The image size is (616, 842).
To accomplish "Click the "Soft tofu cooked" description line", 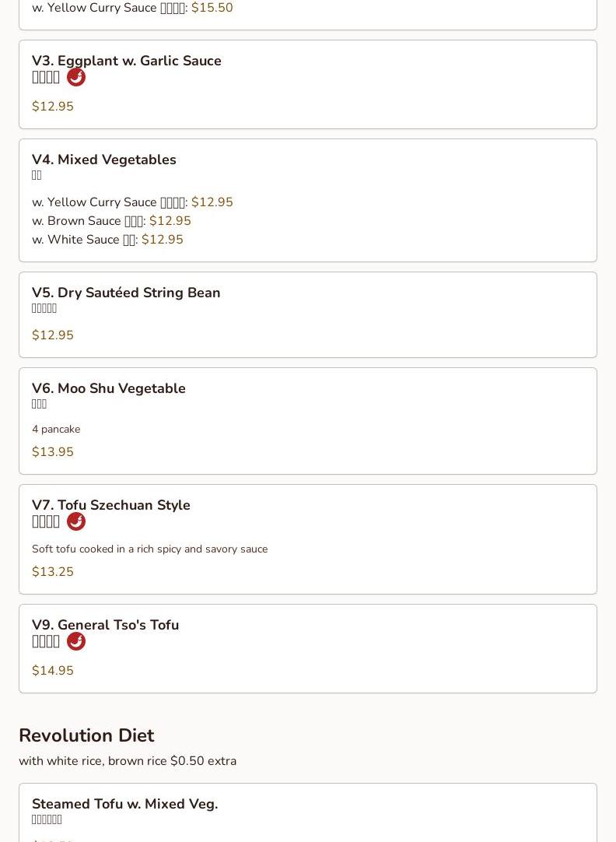I will click(x=149, y=549).
